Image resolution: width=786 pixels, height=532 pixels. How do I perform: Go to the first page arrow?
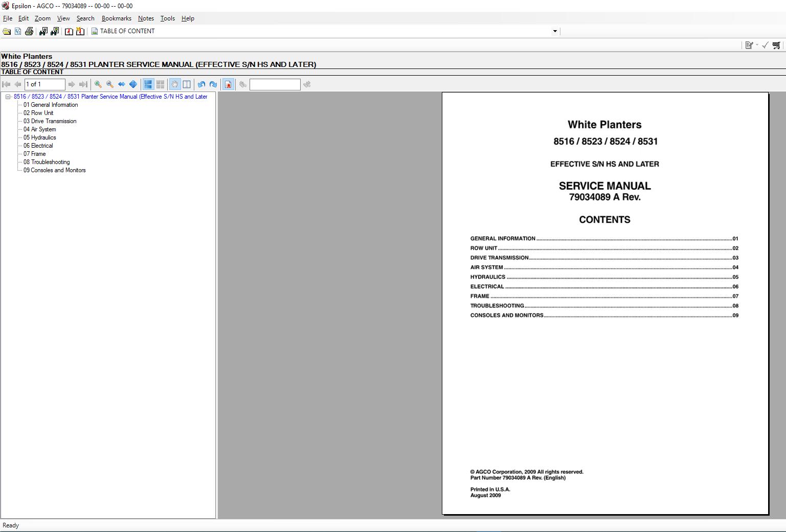pos(7,84)
